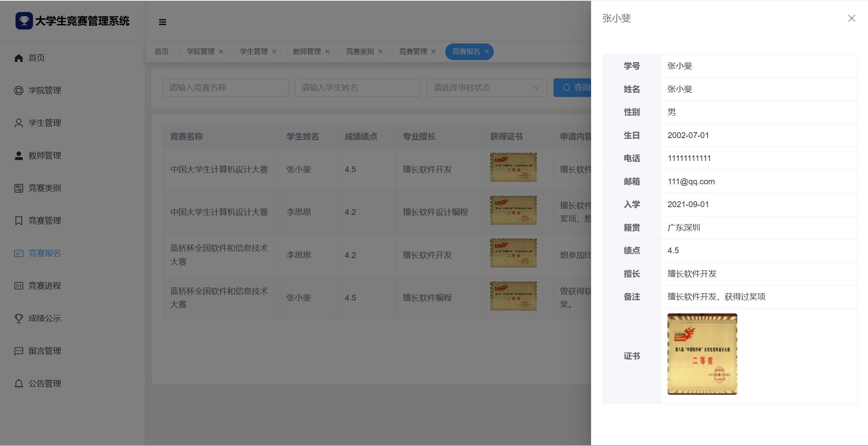Screen dimensions: 868x446
Task: Open the certificate image in the drawer
Action: tap(702, 354)
